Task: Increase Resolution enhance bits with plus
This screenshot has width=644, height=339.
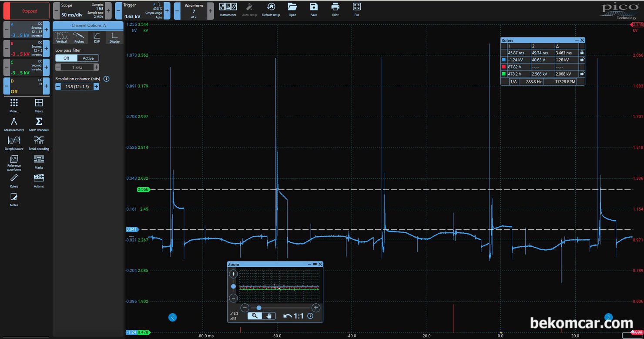Action: 96,87
